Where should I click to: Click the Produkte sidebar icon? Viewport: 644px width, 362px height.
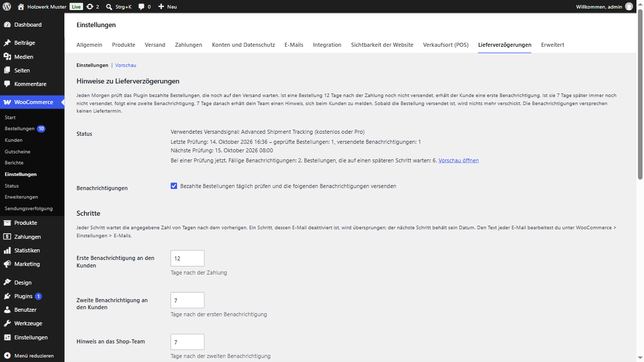(8, 223)
